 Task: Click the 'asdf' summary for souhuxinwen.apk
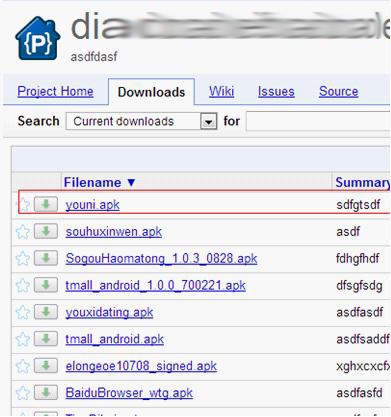348,232
